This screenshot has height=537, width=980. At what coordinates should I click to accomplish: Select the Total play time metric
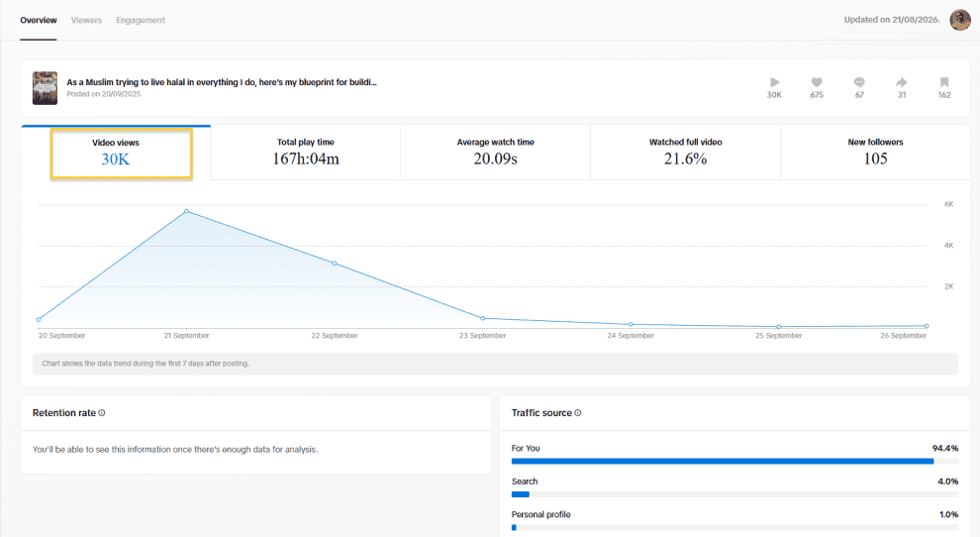(306, 153)
